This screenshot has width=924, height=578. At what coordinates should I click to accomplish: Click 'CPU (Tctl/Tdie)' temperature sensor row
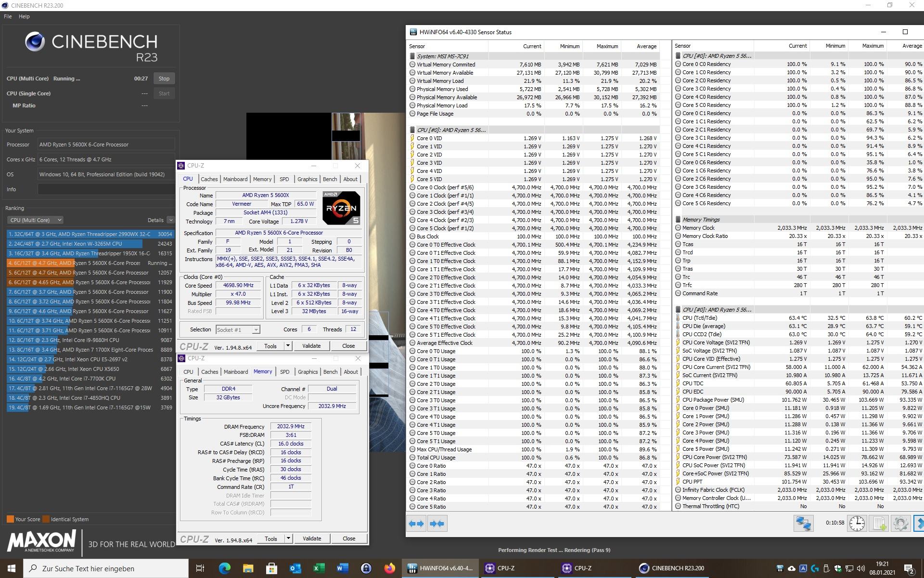coord(798,318)
